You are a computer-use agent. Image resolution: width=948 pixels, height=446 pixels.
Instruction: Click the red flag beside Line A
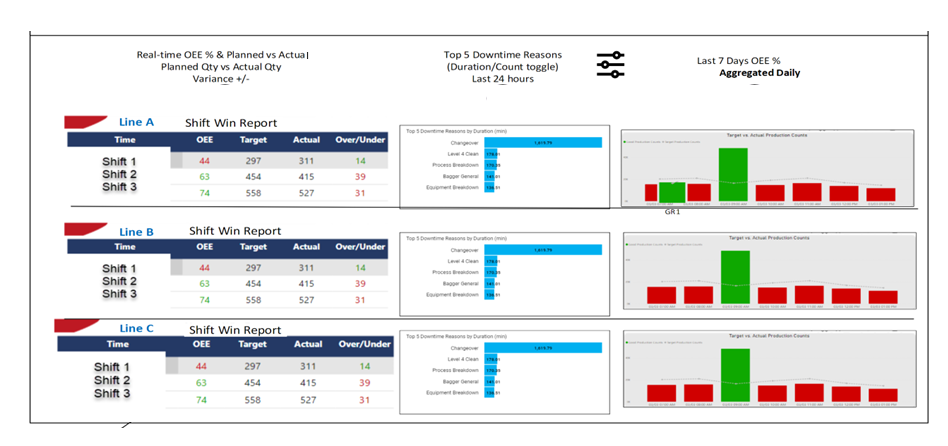click(x=85, y=122)
